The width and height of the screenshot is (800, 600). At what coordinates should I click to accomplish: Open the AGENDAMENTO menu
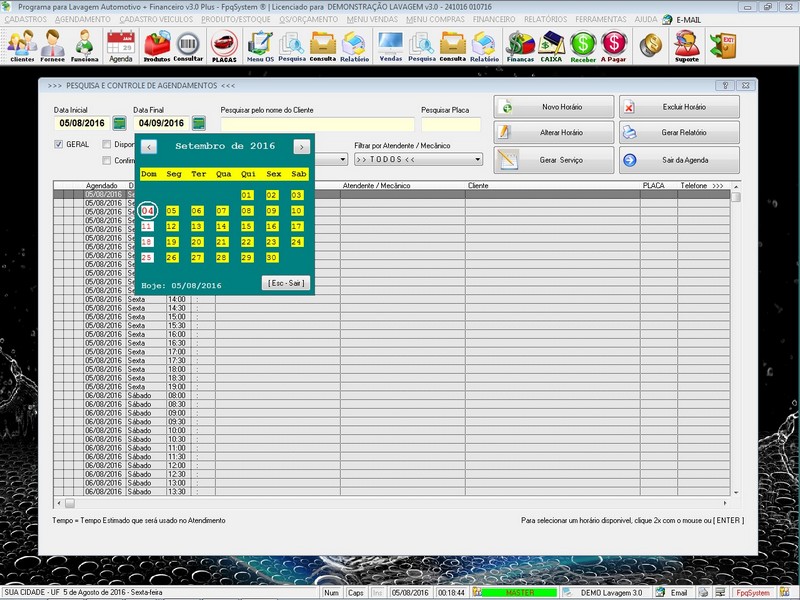(83, 19)
